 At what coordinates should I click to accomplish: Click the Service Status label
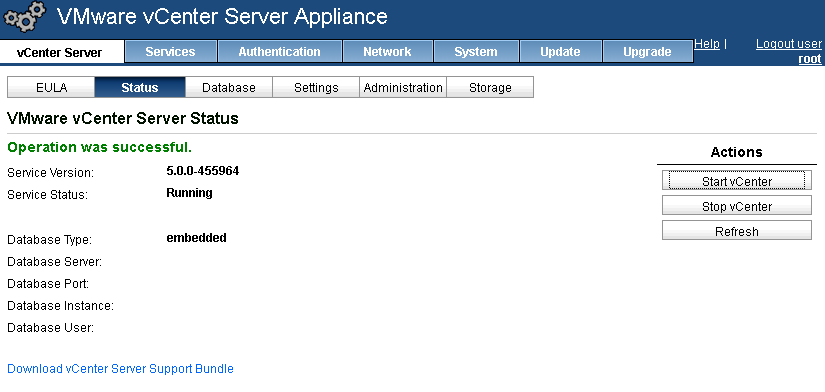point(47,195)
